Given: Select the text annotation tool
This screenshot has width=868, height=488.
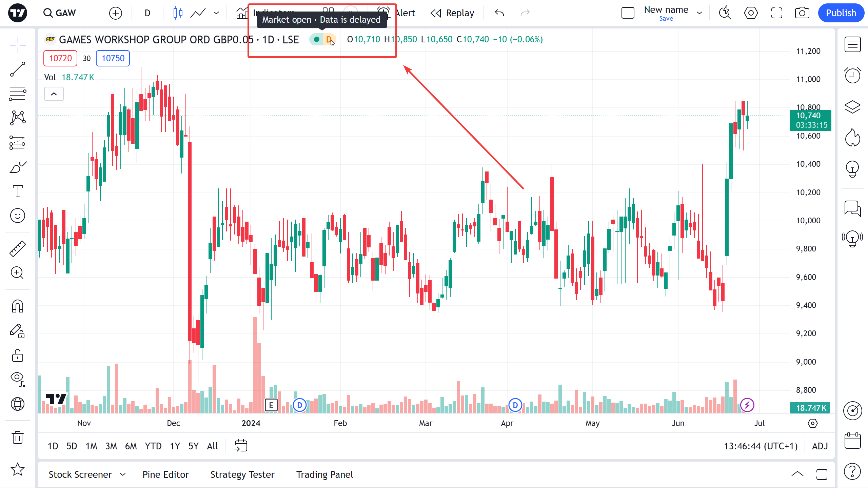Looking at the screenshot, I should coord(18,191).
